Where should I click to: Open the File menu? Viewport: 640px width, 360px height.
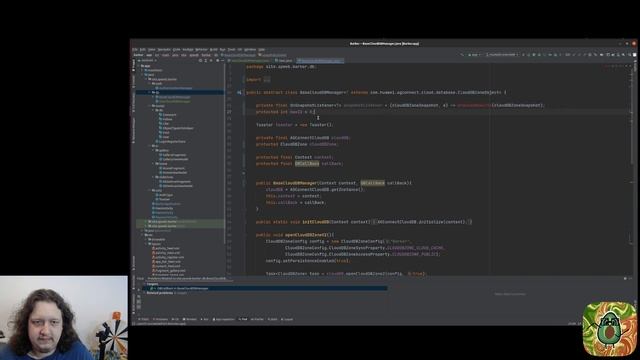tap(134, 50)
